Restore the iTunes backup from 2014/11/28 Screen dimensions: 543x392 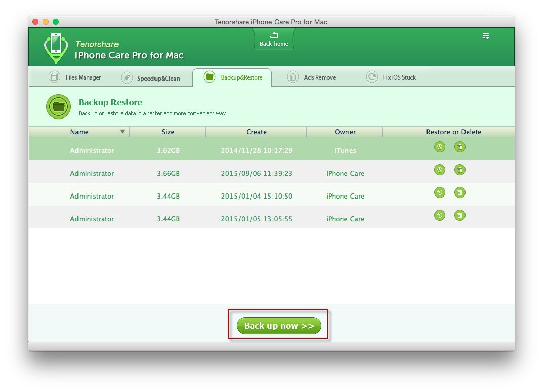tap(439, 147)
